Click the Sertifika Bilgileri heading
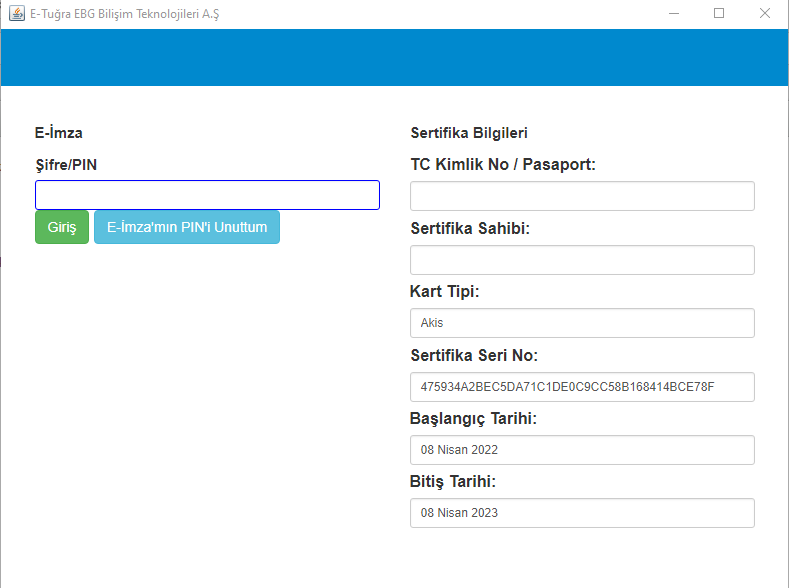This screenshot has width=789, height=588. 469,133
